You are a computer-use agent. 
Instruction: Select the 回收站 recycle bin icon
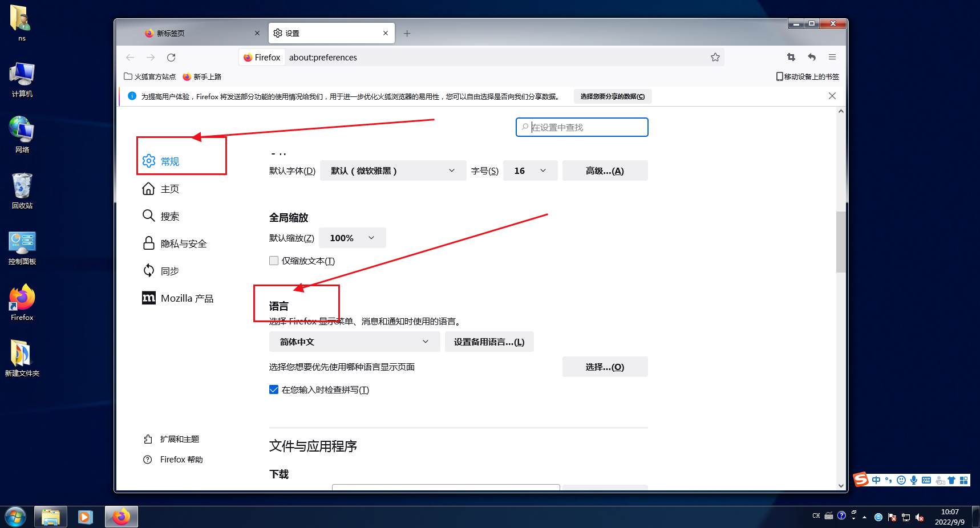(x=22, y=191)
